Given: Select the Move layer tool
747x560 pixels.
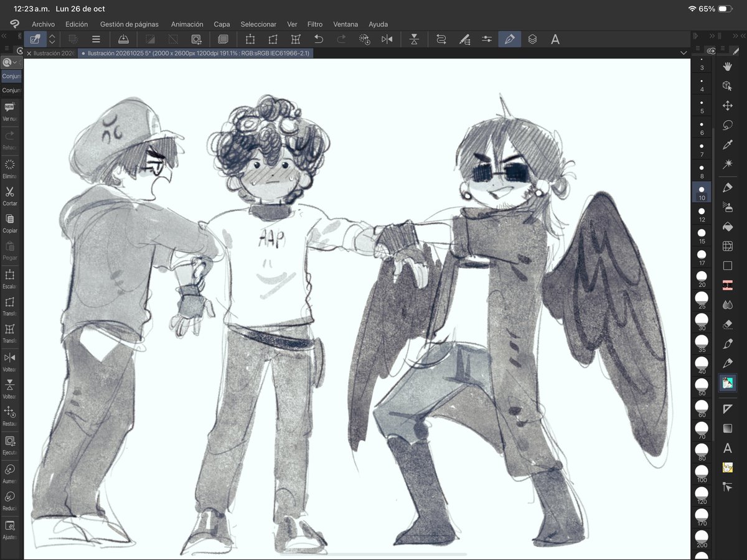Looking at the screenshot, I should click(727, 106).
